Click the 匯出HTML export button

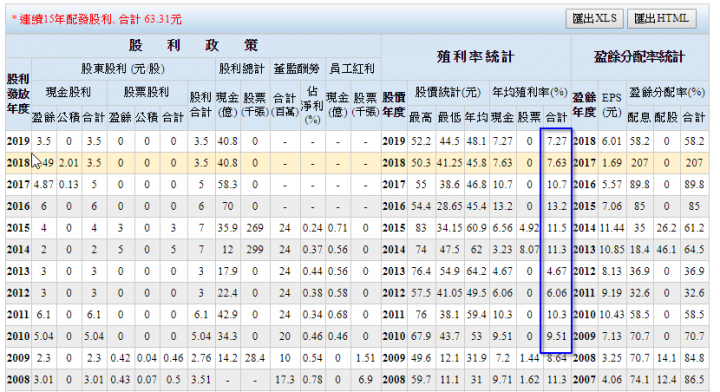tap(661, 19)
